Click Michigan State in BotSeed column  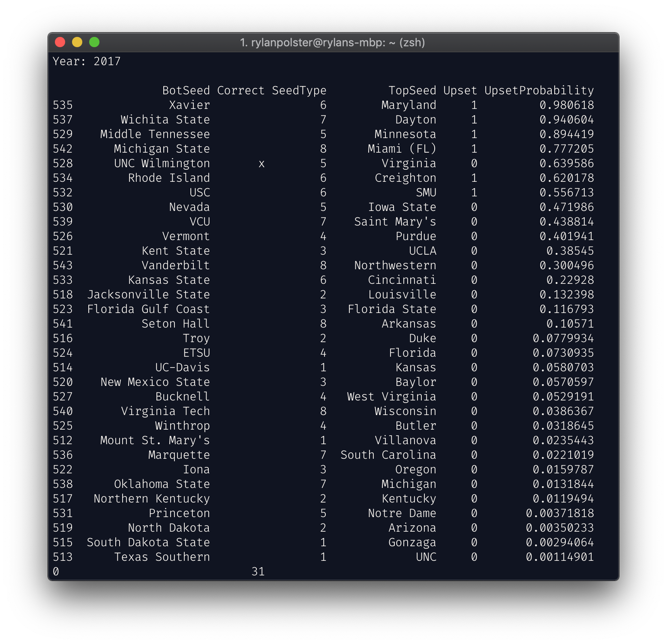point(162,149)
